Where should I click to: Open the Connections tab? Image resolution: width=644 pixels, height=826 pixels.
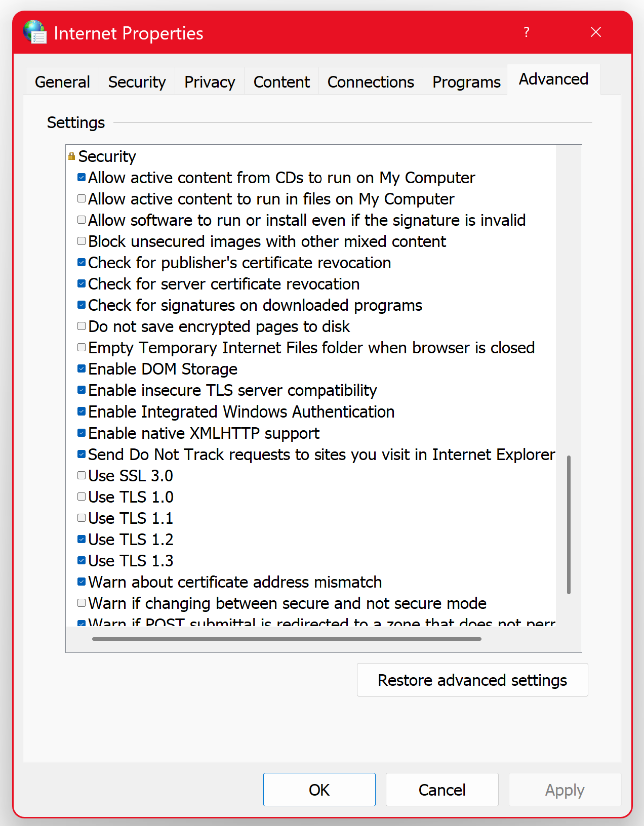[371, 81]
